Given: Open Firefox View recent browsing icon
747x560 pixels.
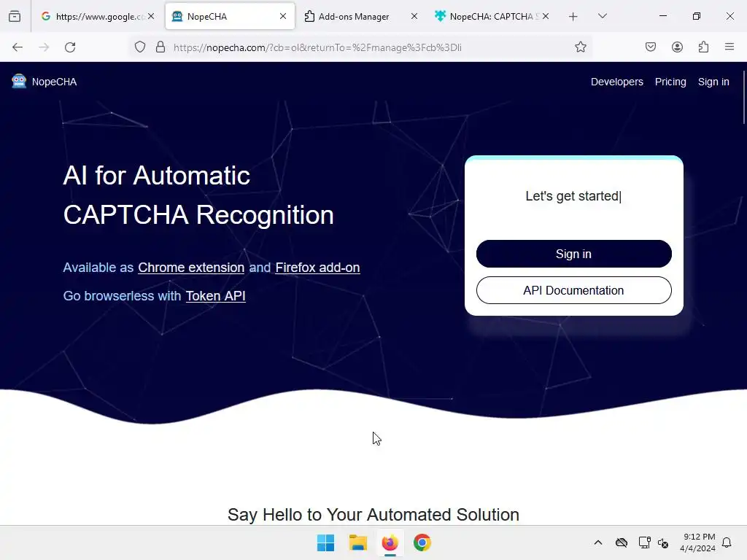Looking at the screenshot, I should pos(15,16).
